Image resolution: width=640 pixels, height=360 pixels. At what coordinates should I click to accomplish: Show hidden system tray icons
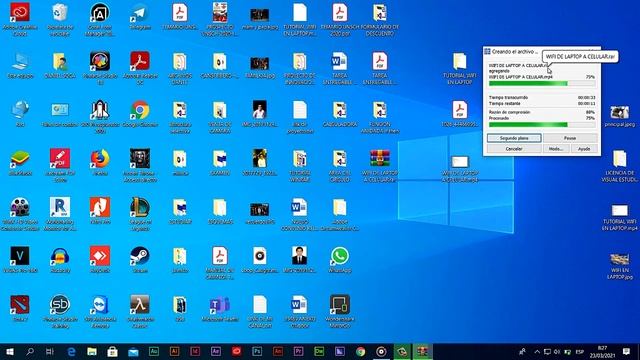537,351
